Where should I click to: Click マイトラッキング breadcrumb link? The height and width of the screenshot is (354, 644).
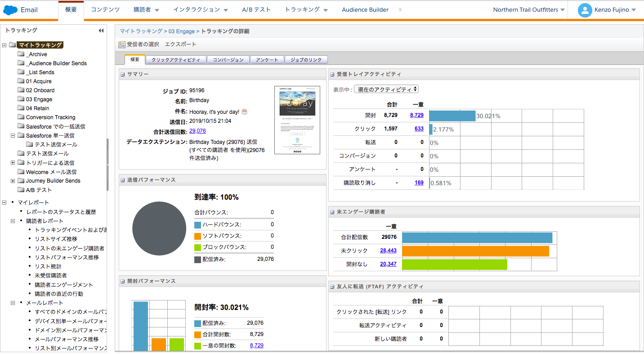click(141, 31)
